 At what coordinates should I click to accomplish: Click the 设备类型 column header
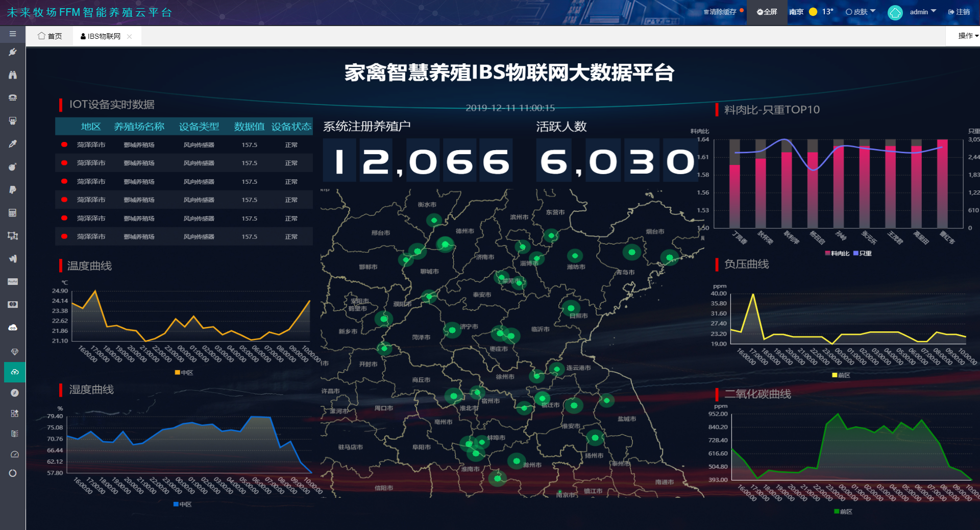pyautogui.click(x=199, y=127)
